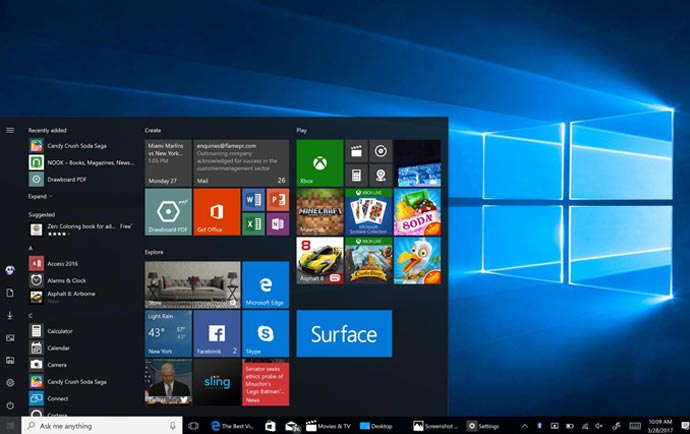The height and width of the screenshot is (434, 690).
Task: Click Expand under Recently added
Action: (40, 196)
